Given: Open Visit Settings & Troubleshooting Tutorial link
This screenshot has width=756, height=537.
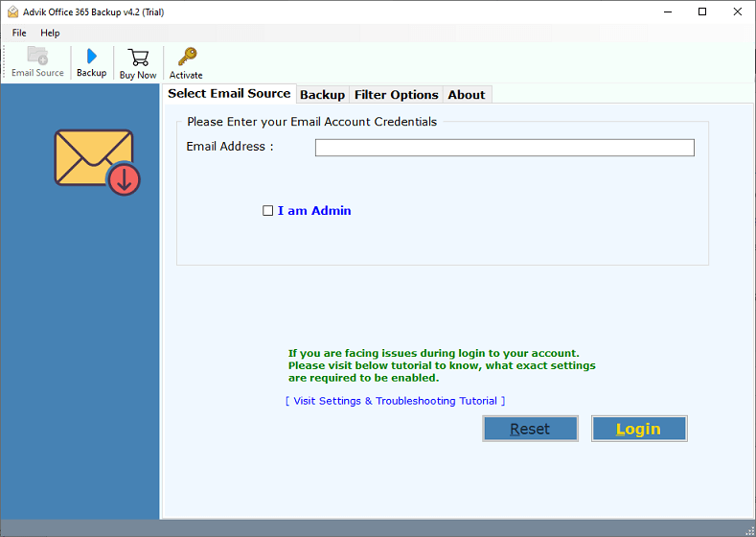Looking at the screenshot, I should tap(395, 401).
